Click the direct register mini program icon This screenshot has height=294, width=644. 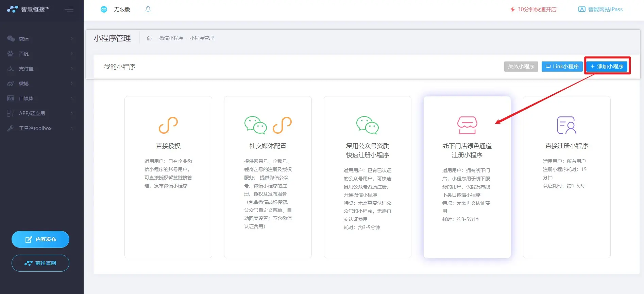click(566, 125)
